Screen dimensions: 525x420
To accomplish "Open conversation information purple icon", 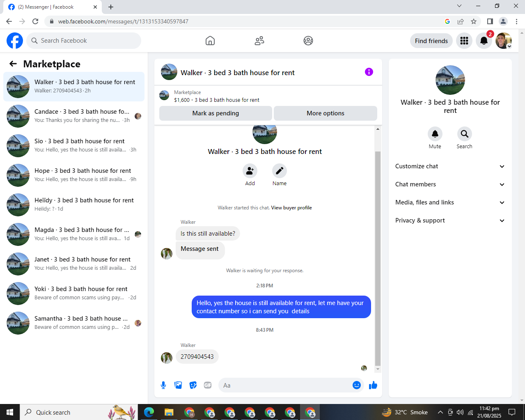I will pos(369,72).
